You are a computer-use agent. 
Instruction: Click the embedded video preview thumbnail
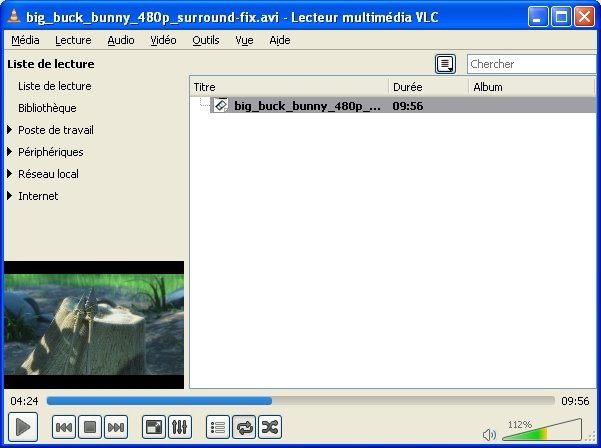point(94,325)
